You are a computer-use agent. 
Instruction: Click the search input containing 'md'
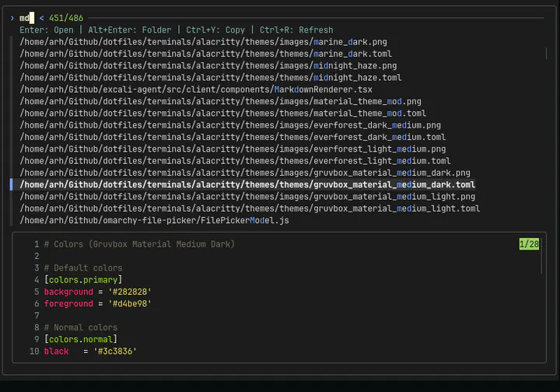26,18
